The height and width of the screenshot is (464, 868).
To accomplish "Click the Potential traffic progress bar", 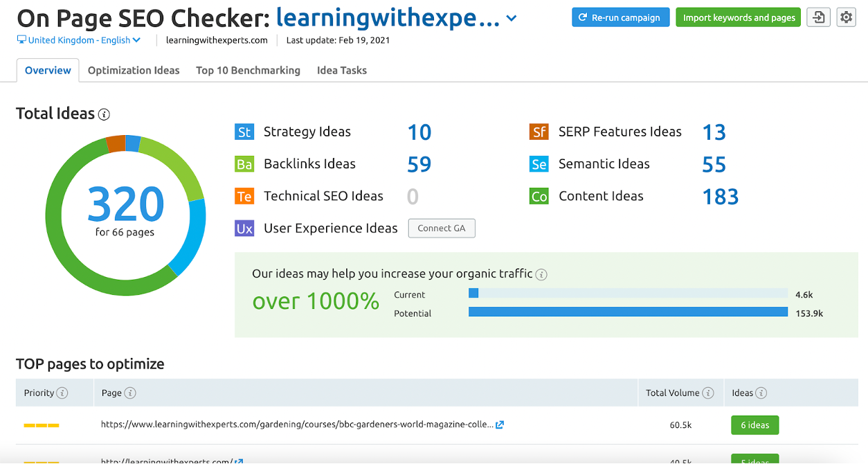I will point(628,312).
